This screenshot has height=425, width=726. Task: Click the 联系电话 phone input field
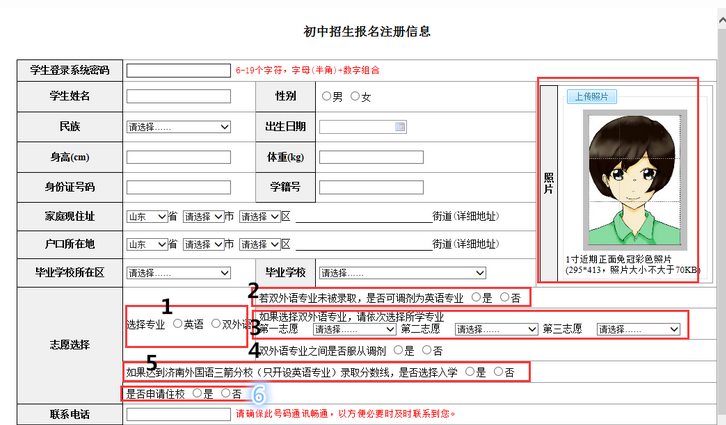click(x=178, y=412)
